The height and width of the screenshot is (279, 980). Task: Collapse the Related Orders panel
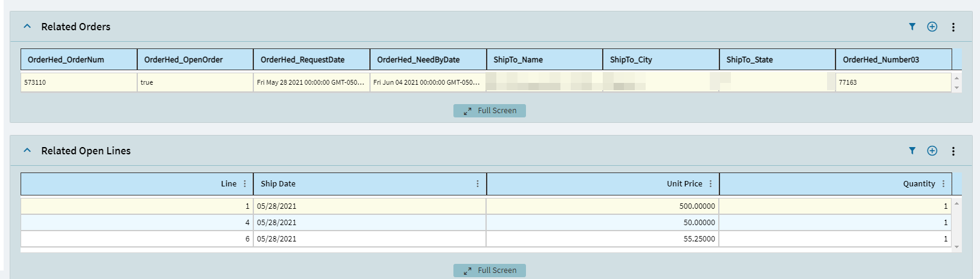(27, 27)
